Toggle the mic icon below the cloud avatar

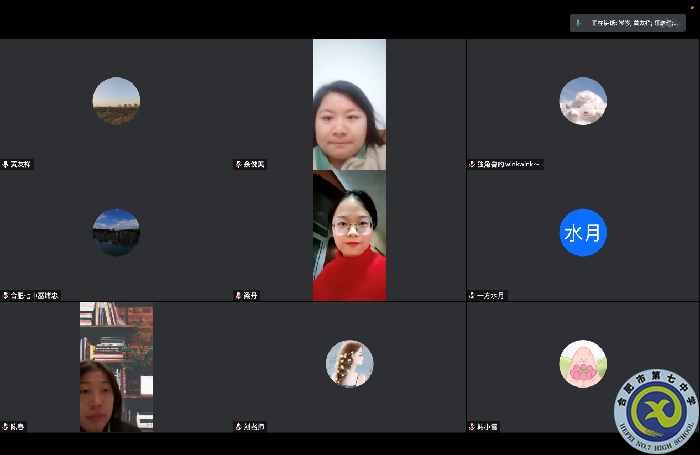tap(471, 164)
